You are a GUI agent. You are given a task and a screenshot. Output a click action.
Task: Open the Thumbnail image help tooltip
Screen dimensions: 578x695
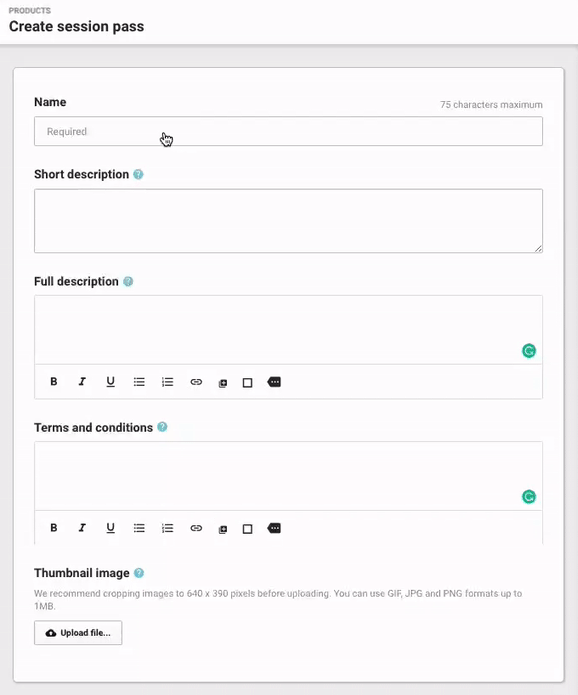[139, 573]
